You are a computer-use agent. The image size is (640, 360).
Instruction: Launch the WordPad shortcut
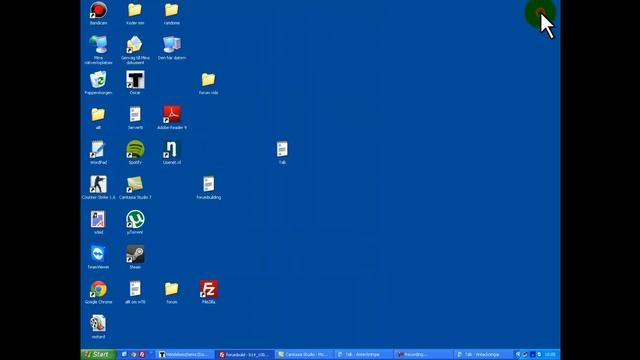point(98,149)
